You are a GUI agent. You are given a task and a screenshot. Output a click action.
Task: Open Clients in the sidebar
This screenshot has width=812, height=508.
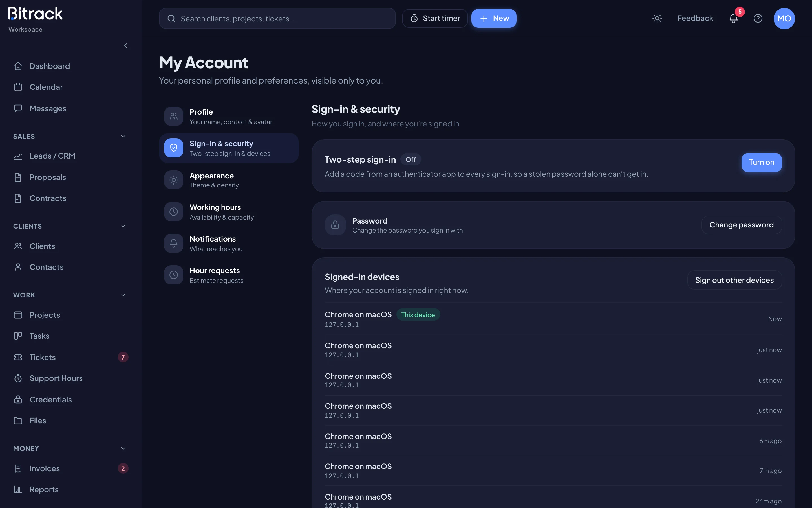[71, 246]
